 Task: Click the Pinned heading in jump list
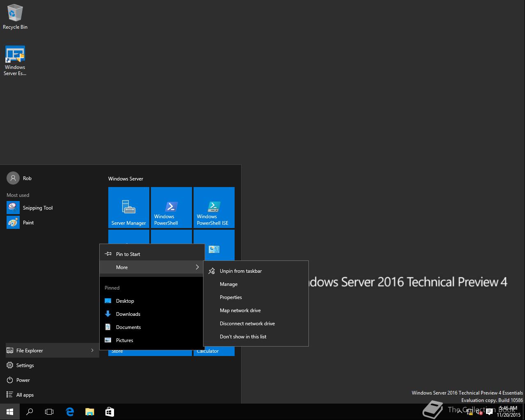point(112,288)
